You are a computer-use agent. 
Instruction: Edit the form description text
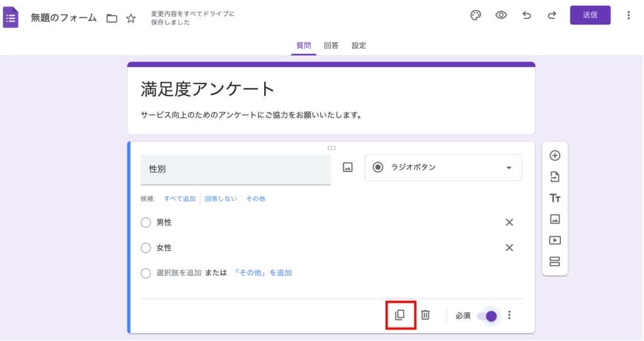(252, 116)
